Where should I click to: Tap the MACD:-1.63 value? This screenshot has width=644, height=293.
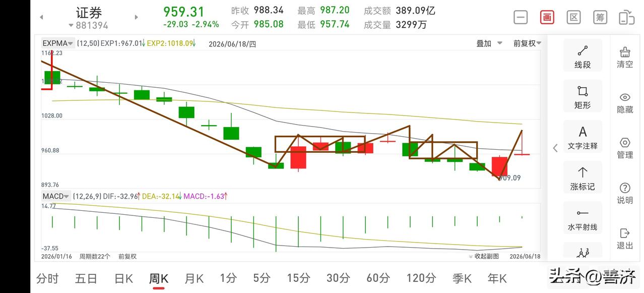coord(205,196)
